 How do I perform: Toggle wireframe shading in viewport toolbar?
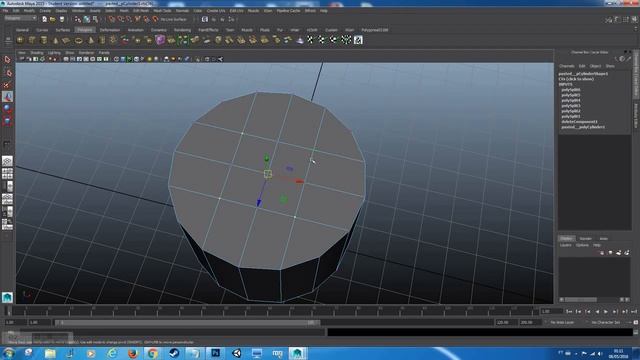[116, 59]
